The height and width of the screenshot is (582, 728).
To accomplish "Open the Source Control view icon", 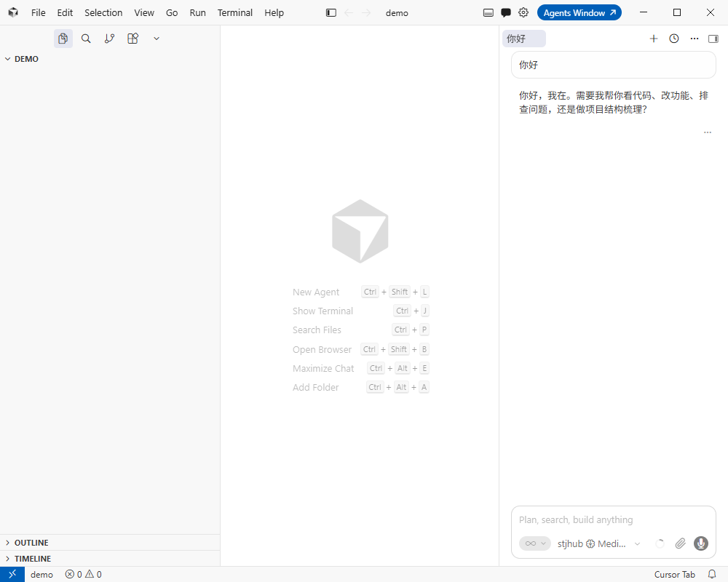I will tap(110, 39).
